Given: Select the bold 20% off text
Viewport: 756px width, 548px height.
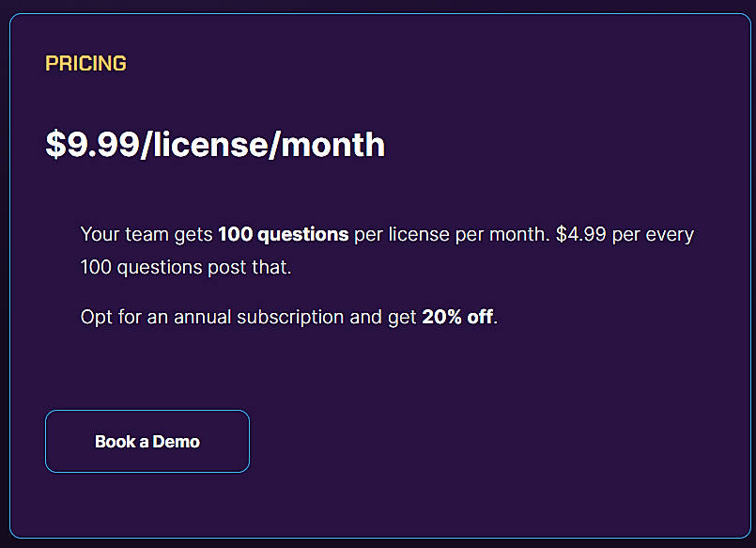Looking at the screenshot, I should [457, 317].
